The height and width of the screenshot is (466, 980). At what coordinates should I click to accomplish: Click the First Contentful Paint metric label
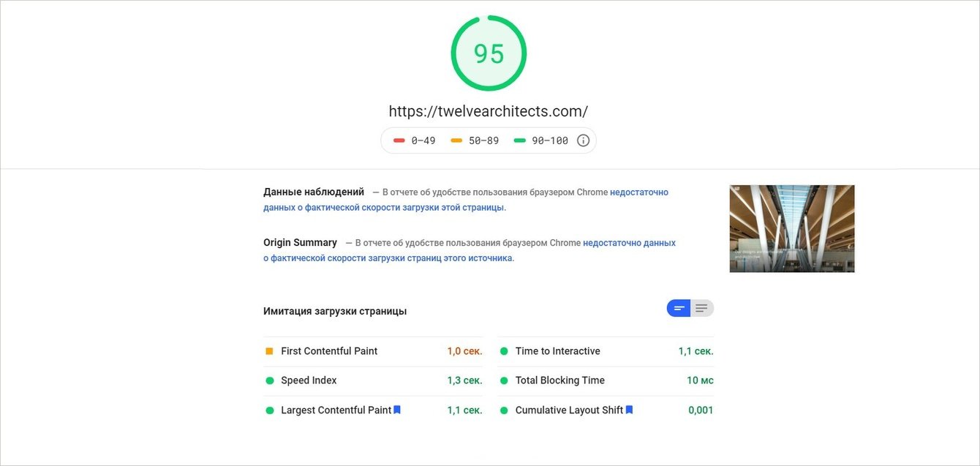click(329, 351)
